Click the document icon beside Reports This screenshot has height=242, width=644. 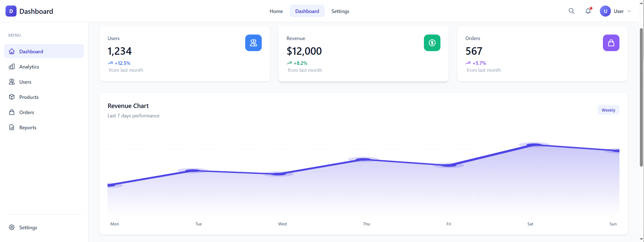(12, 127)
